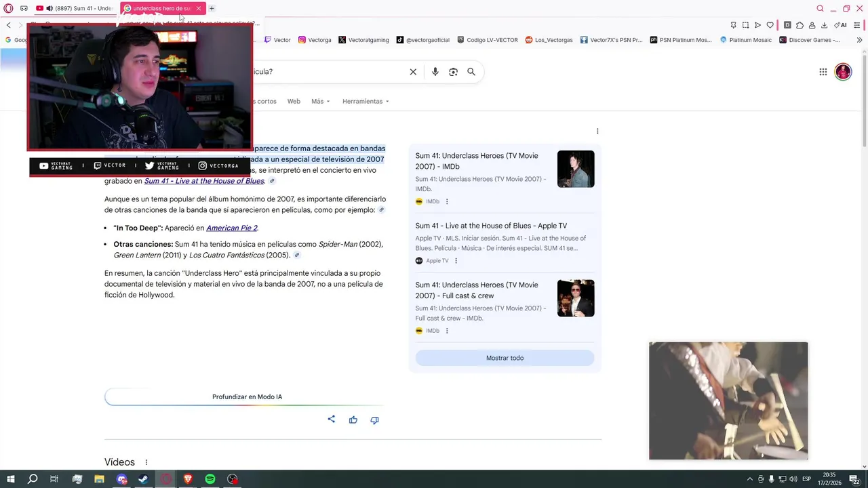
Task: Open the D extension icon
Action: (x=787, y=25)
